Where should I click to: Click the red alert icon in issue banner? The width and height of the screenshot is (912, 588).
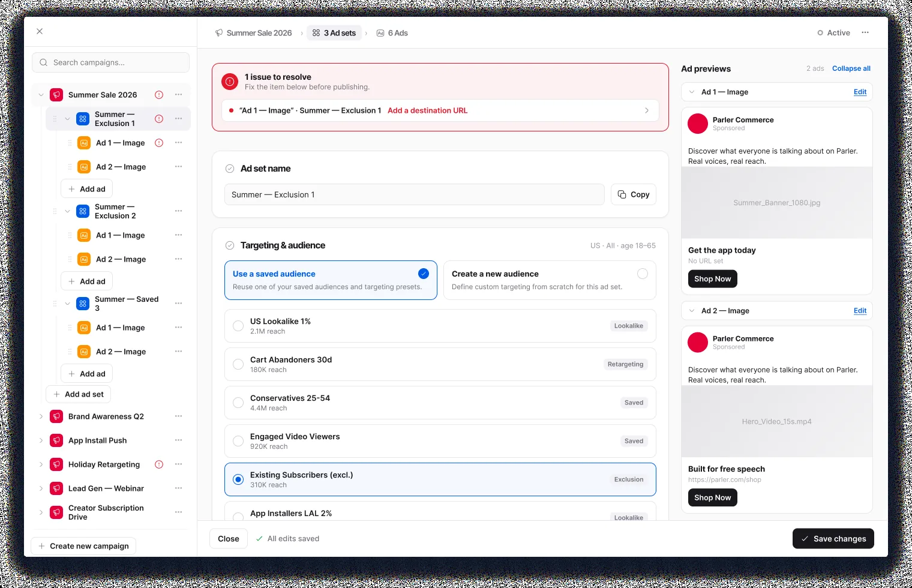click(230, 82)
